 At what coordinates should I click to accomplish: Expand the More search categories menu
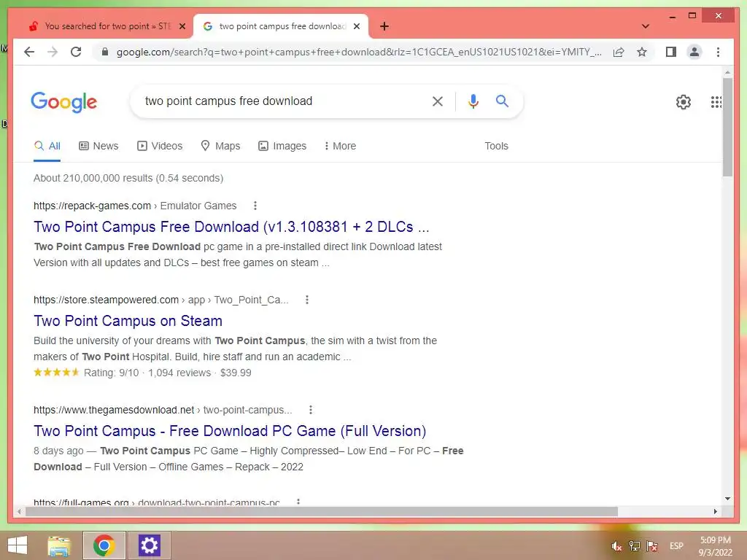point(340,146)
